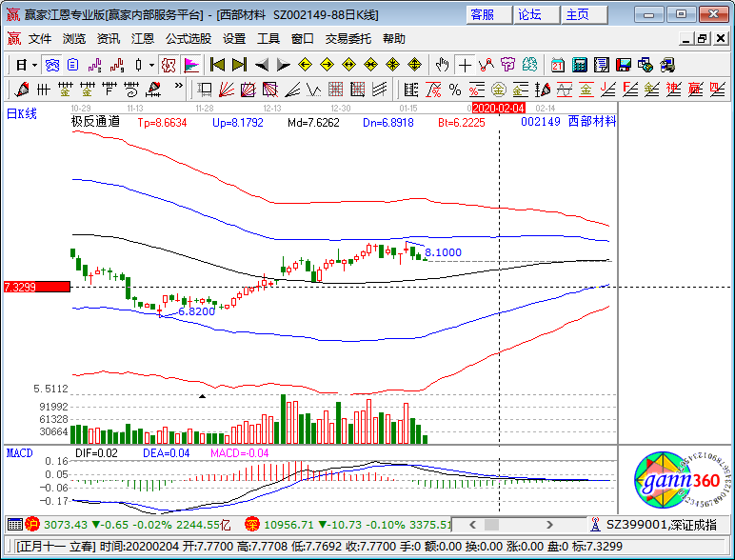Select the purple step-chart icon marked 3
Image resolution: width=735 pixels, height=560 pixels.
95,65
